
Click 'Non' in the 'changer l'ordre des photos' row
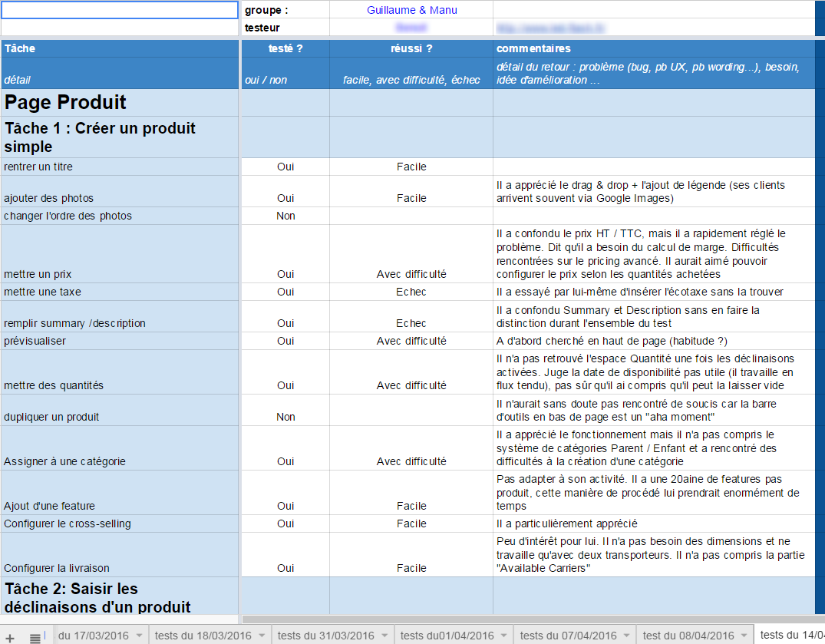pyautogui.click(x=285, y=216)
